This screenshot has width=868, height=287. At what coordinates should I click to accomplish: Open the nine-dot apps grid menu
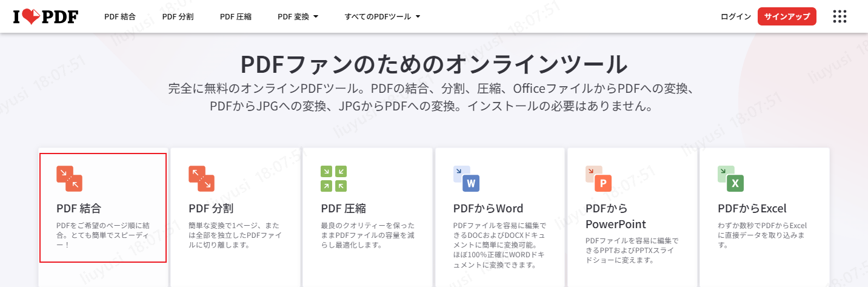point(840,16)
